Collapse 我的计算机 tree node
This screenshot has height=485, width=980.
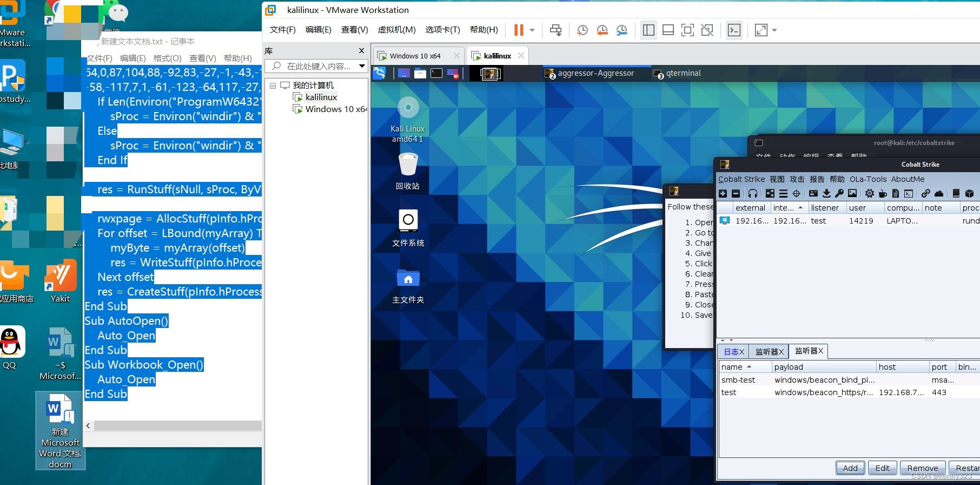[273, 86]
